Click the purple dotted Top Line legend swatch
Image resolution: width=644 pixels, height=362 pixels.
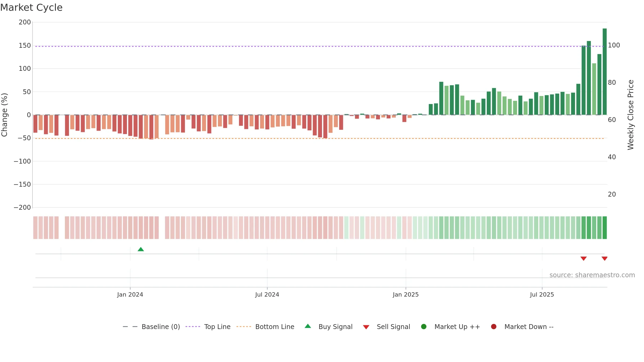click(193, 327)
